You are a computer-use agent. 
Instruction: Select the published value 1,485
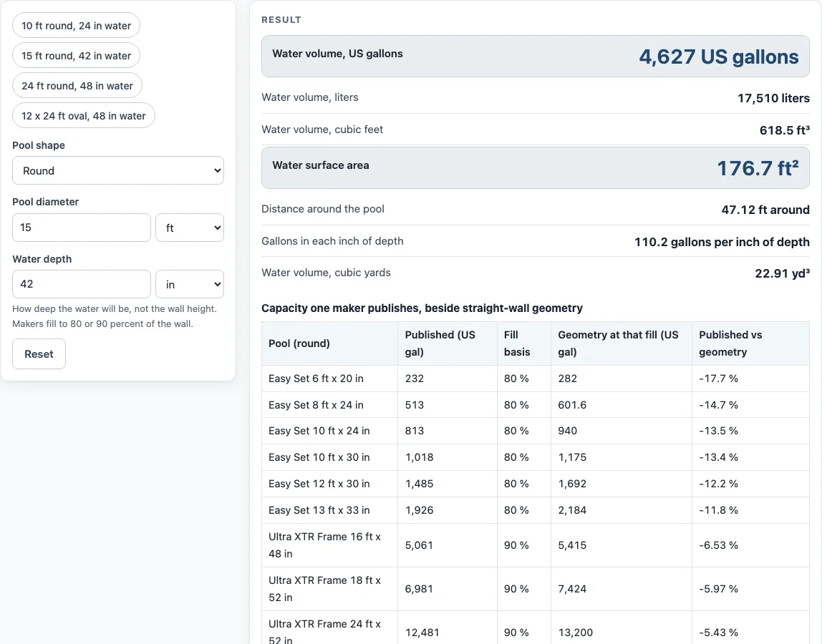click(x=419, y=484)
